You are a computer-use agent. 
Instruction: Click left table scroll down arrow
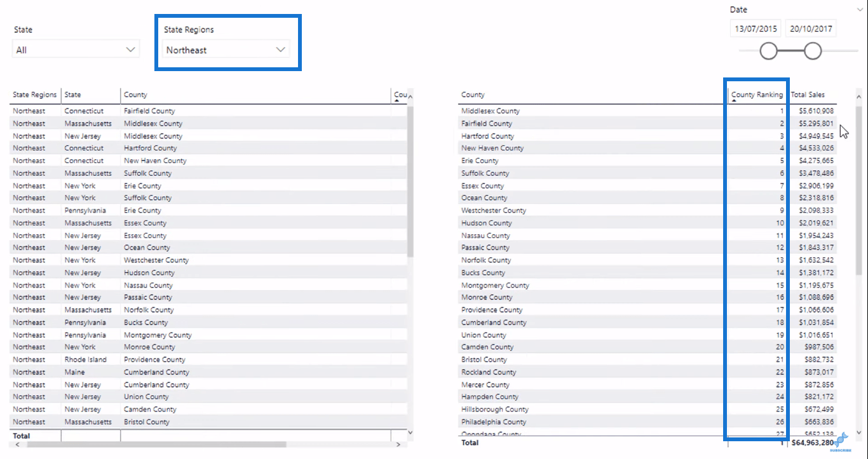coord(410,432)
